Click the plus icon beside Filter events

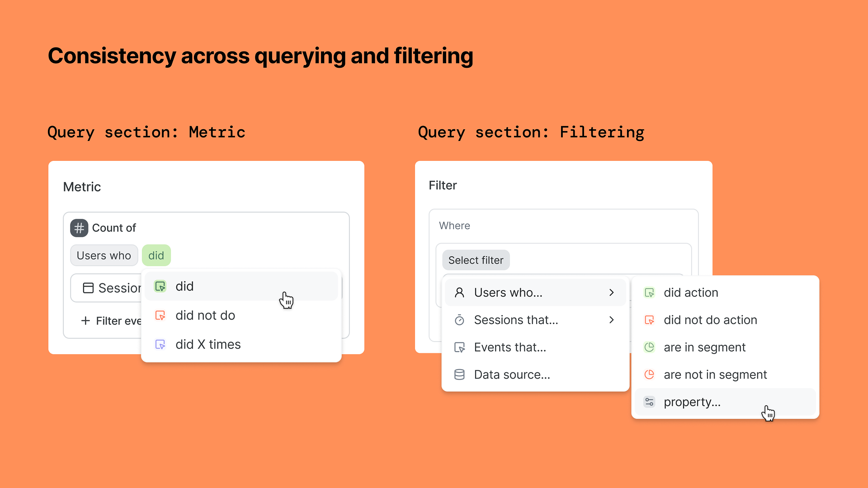click(85, 320)
